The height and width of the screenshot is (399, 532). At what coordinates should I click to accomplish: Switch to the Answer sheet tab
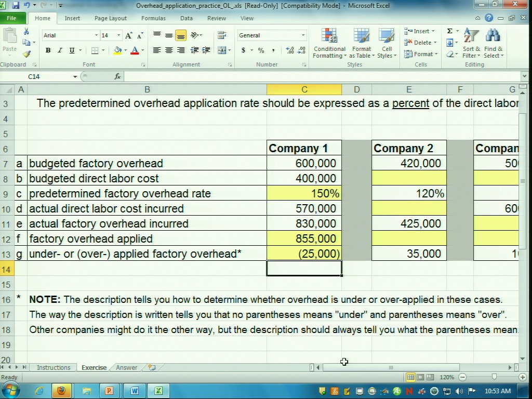coord(126,367)
